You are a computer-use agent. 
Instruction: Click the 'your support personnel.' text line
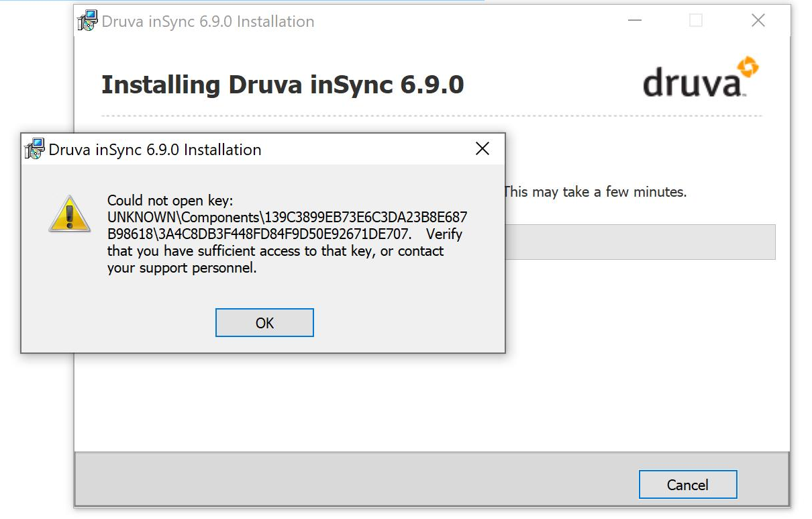tap(182, 269)
